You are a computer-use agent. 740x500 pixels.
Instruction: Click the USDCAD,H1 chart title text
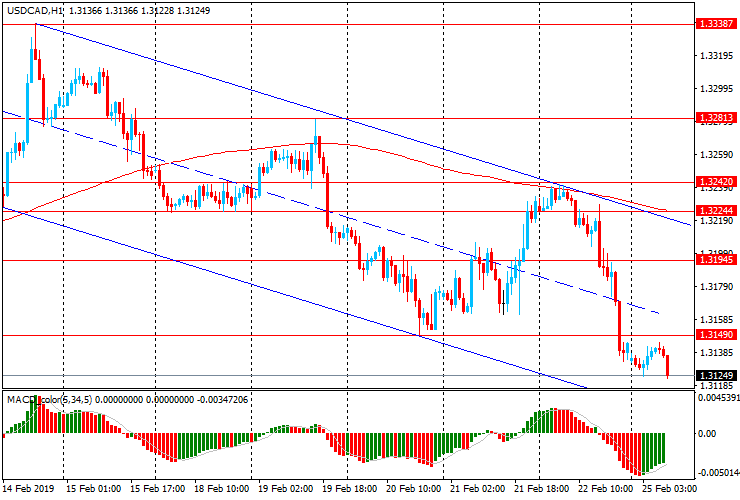coord(34,10)
